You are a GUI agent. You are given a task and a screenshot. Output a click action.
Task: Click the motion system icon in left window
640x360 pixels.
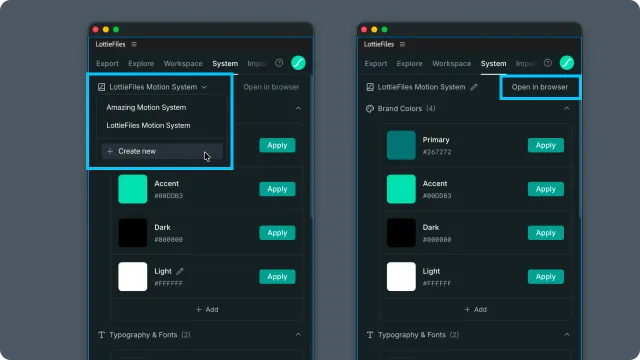click(101, 87)
